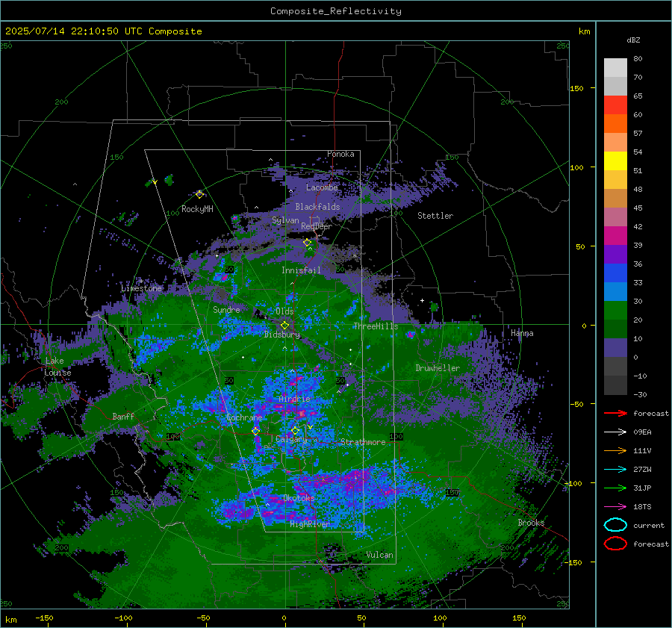Click the yellow diamond marker at Didsbury
The image size is (672, 628).
coord(284,326)
